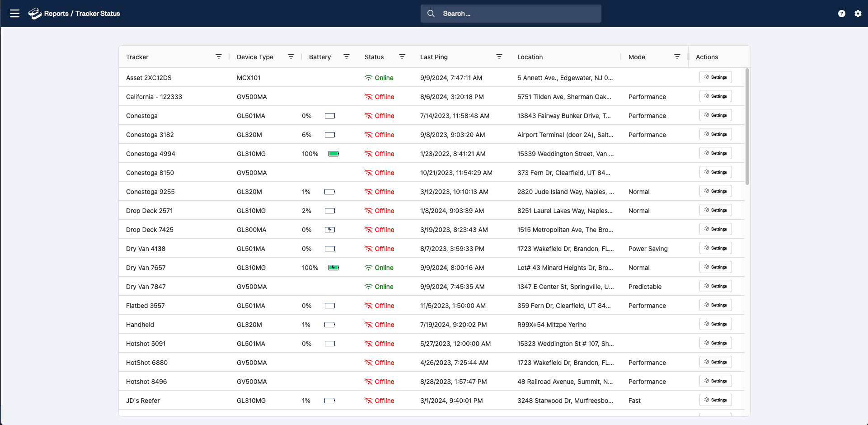Open Settings for Asset 2XC12DS

715,77
